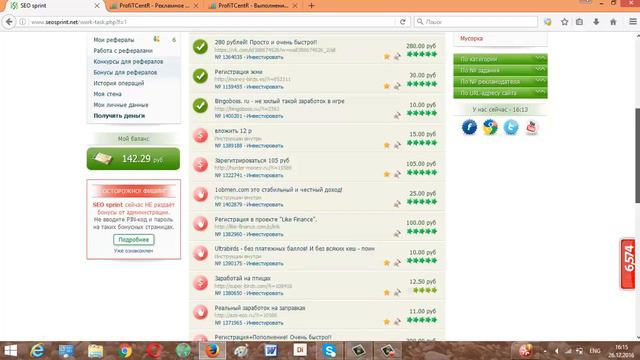Click the red 6574 side counter badge

[629, 264]
